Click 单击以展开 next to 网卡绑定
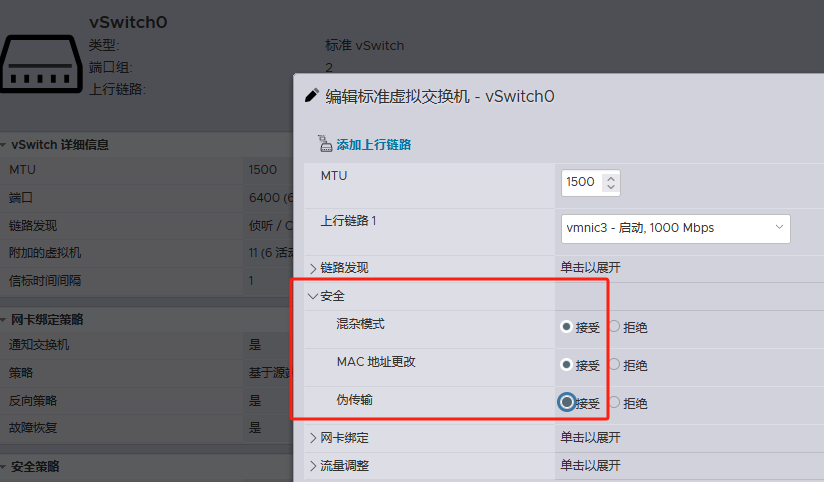 click(590, 437)
